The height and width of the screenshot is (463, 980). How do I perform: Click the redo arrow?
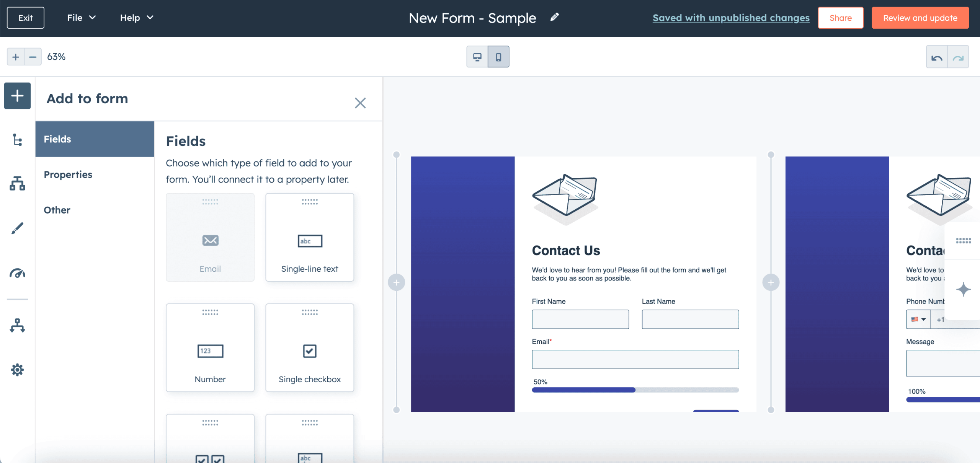click(959, 56)
